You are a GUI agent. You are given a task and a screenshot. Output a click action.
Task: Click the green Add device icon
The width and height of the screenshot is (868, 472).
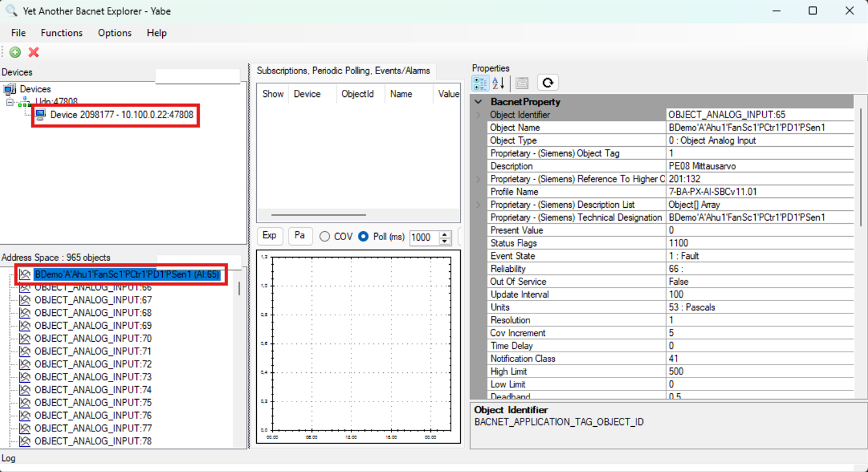tap(15, 52)
